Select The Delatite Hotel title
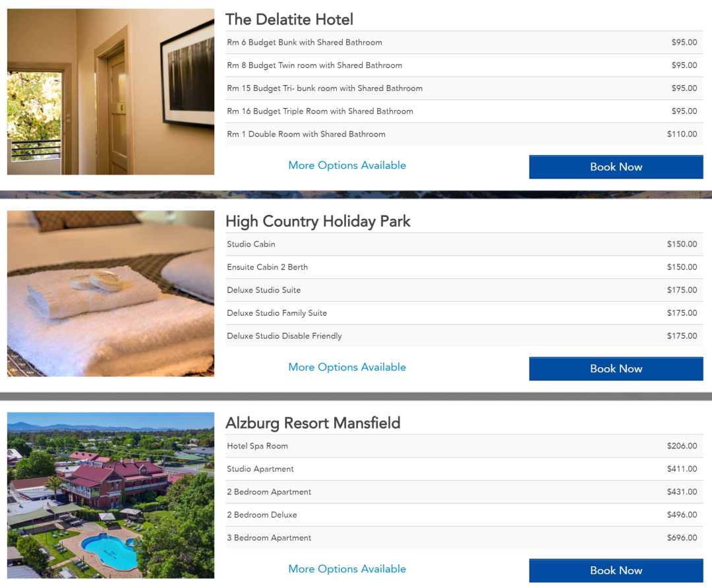This screenshot has width=712, height=588. coord(289,20)
